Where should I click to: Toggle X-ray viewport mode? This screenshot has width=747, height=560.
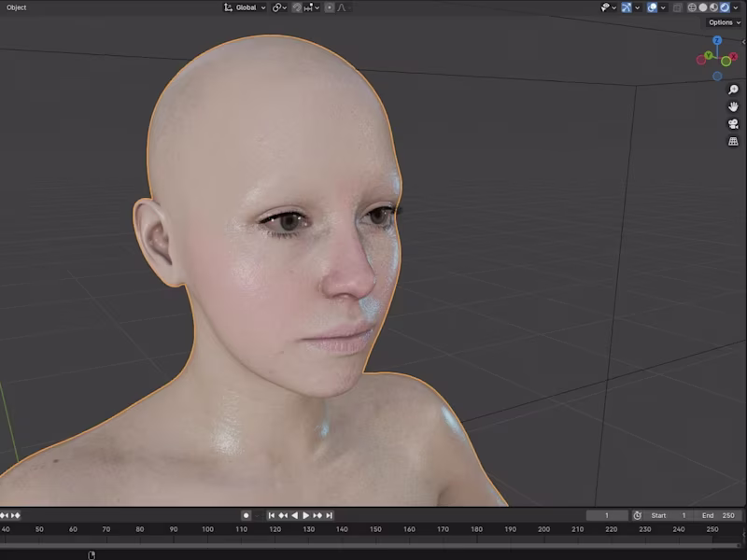pos(679,7)
